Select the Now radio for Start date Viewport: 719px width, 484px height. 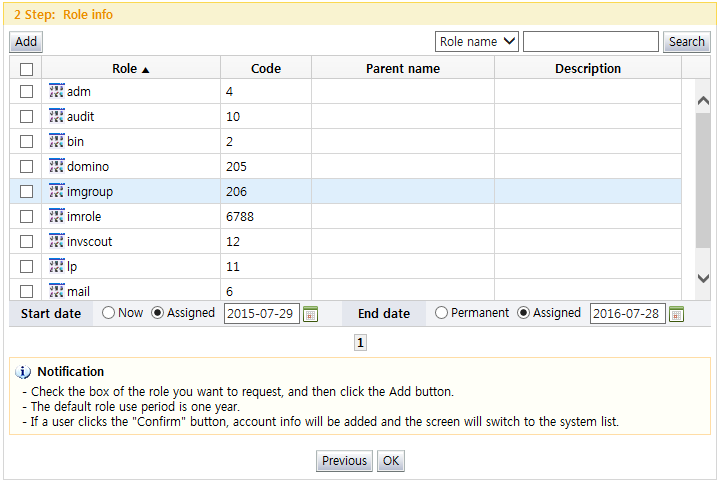click(109, 313)
